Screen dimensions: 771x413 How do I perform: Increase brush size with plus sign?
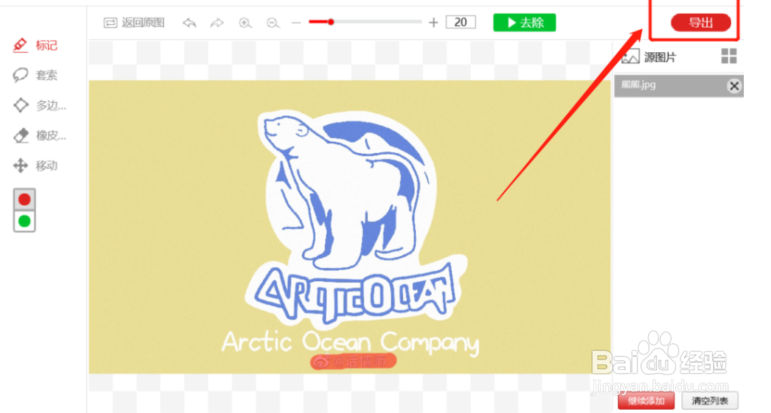[433, 23]
